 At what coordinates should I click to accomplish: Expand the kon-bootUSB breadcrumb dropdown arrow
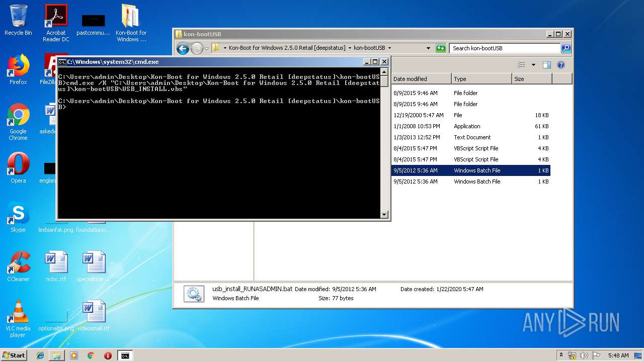tap(389, 48)
